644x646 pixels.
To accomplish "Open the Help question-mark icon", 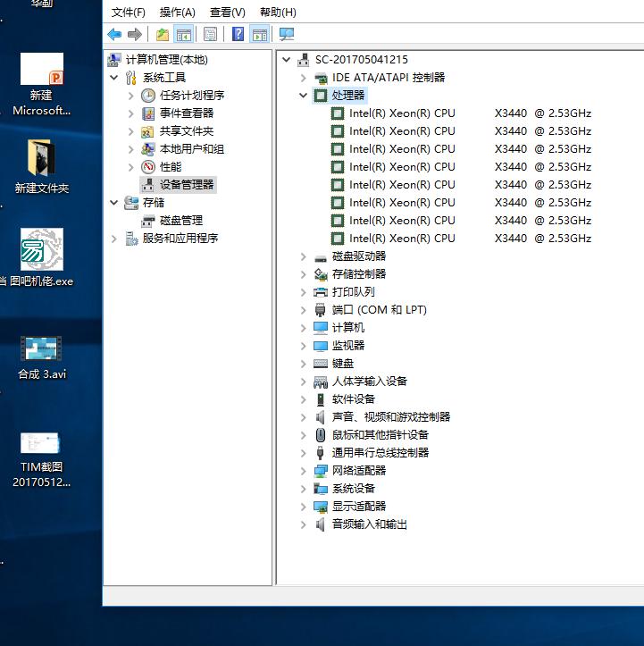I will (x=238, y=34).
